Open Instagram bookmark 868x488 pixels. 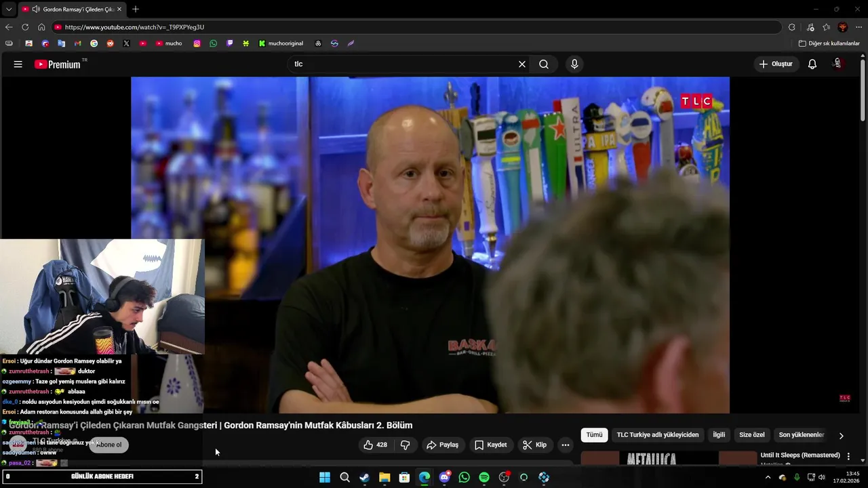pyautogui.click(x=197, y=43)
